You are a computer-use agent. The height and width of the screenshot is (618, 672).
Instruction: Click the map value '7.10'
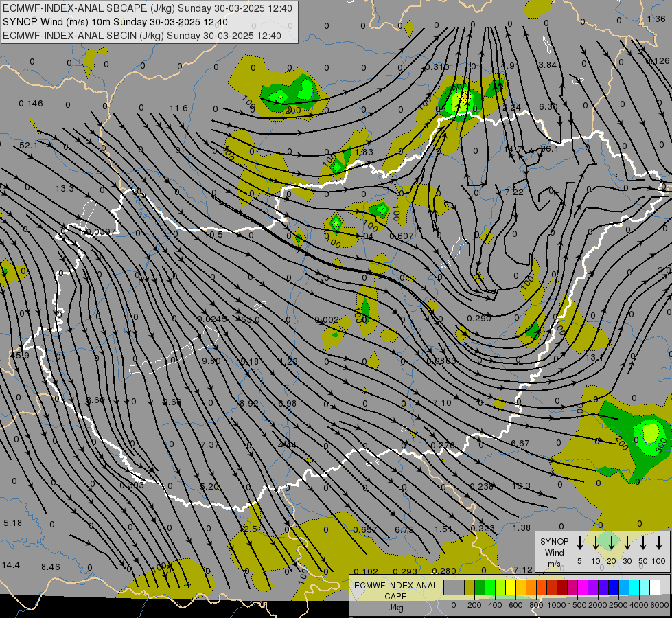442,402
